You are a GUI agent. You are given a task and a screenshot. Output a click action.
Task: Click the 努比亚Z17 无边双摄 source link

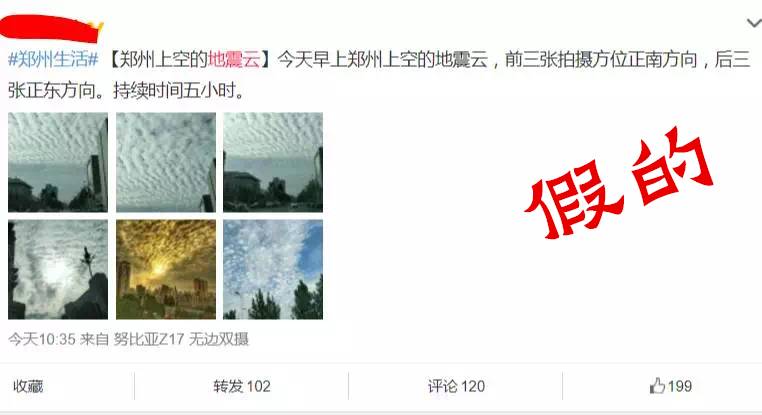(x=181, y=339)
